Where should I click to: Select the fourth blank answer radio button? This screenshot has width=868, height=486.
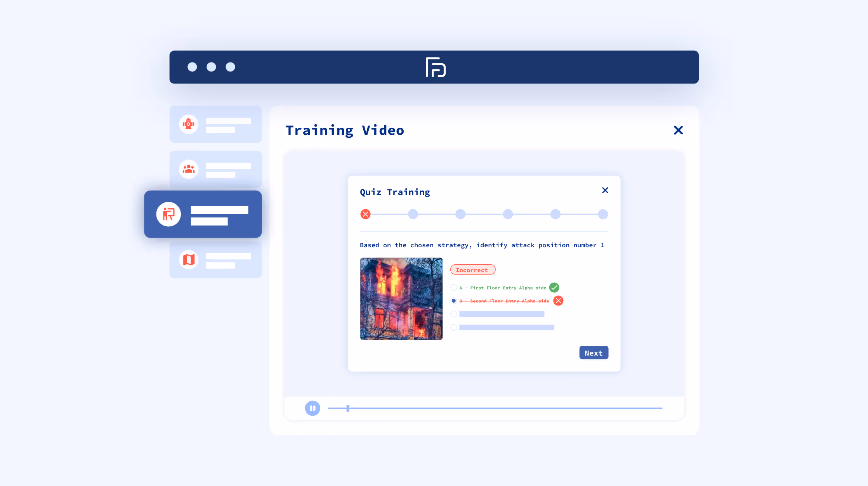click(453, 328)
